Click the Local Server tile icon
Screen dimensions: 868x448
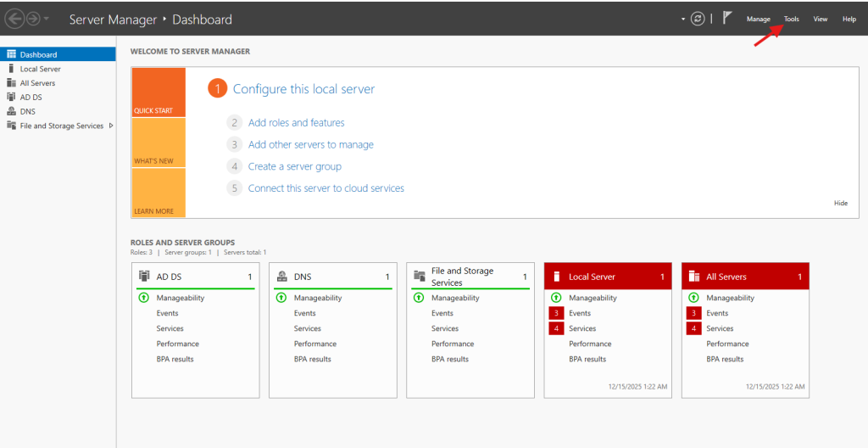pyautogui.click(x=557, y=277)
